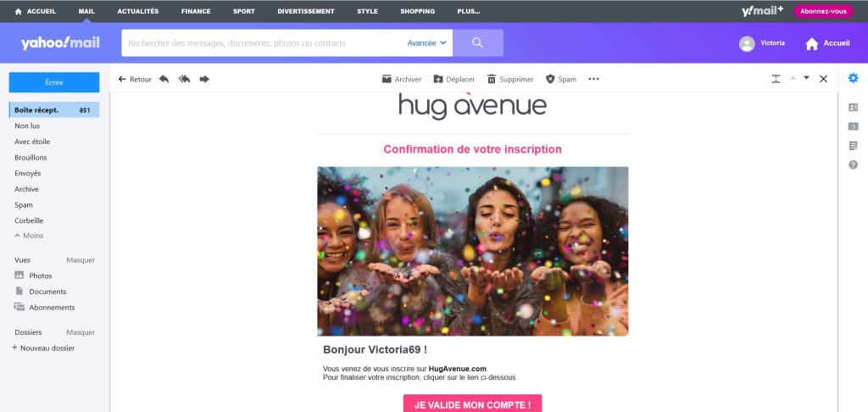Click the Reply all double-arrow icon

pos(184,79)
